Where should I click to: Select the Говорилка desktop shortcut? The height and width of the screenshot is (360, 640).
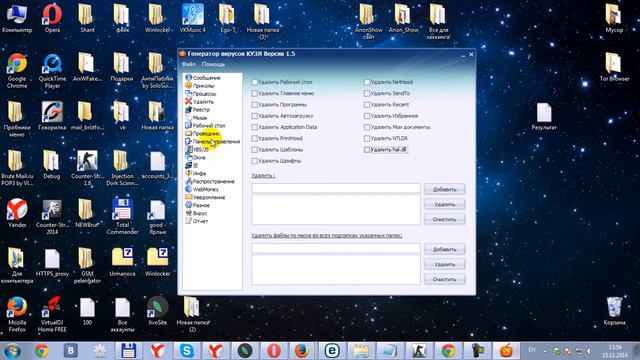pyautogui.click(x=52, y=116)
